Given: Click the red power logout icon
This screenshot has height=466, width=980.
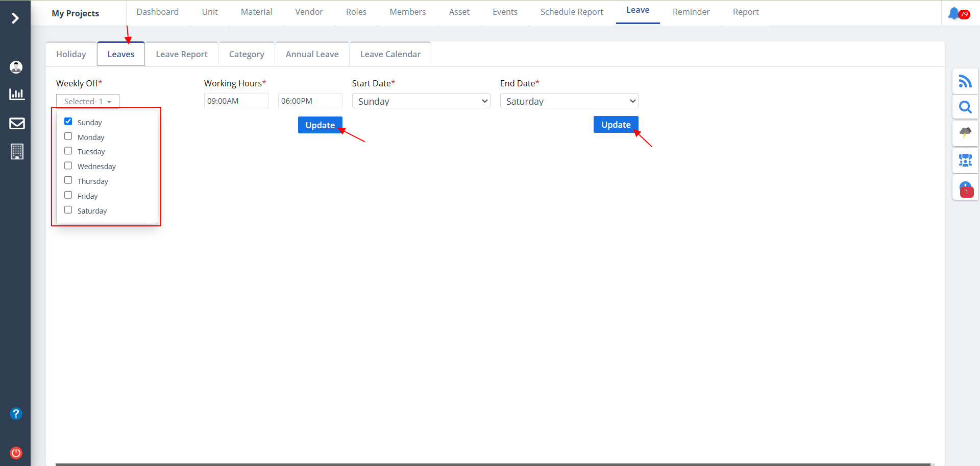Looking at the screenshot, I should 16,453.
